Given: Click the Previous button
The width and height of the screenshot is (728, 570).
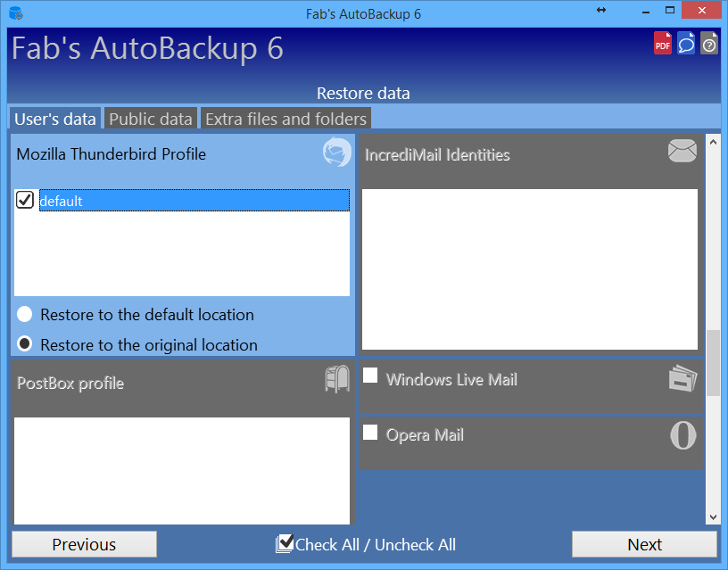Looking at the screenshot, I should point(84,544).
